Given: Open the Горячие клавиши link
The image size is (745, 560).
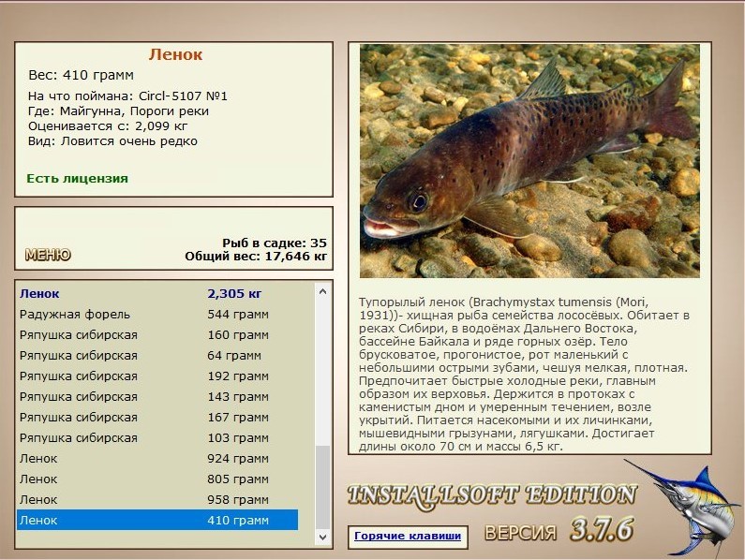Looking at the screenshot, I should pyautogui.click(x=408, y=537).
